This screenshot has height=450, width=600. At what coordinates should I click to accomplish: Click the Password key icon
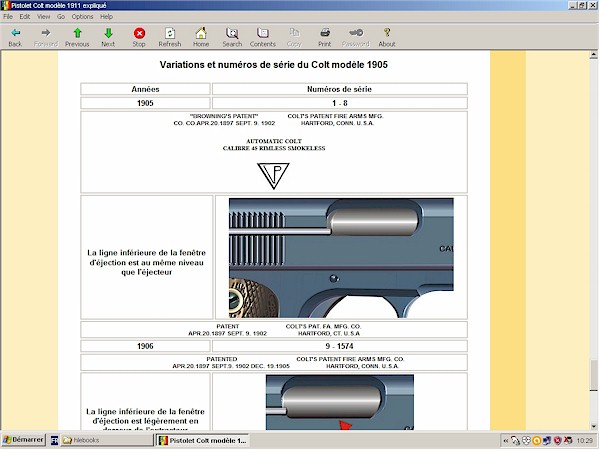[x=355, y=37]
